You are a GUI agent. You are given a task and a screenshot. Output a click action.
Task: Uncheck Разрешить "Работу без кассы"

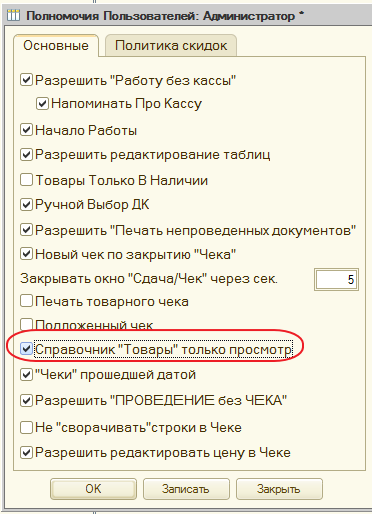(x=26, y=80)
